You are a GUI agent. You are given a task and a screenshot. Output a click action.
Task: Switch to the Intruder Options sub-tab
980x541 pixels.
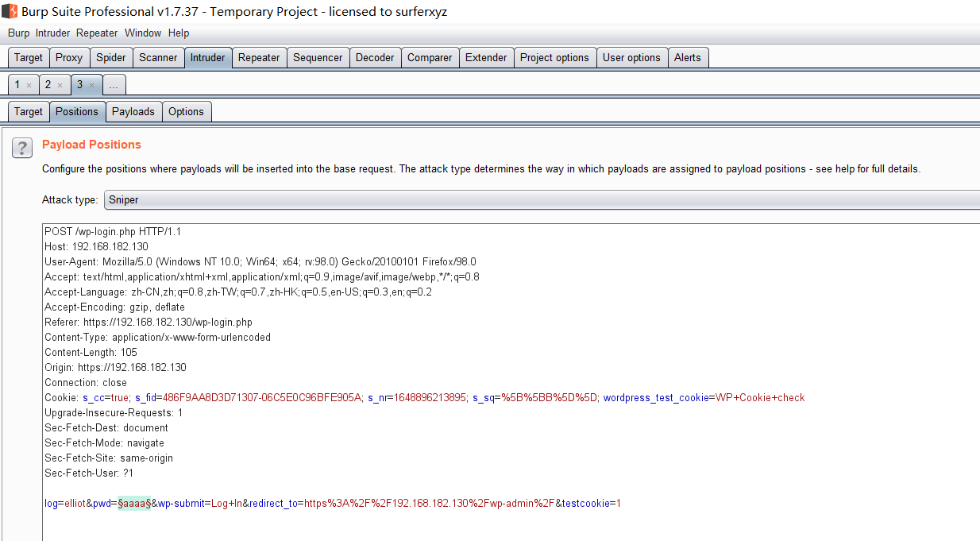pos(187,111)
